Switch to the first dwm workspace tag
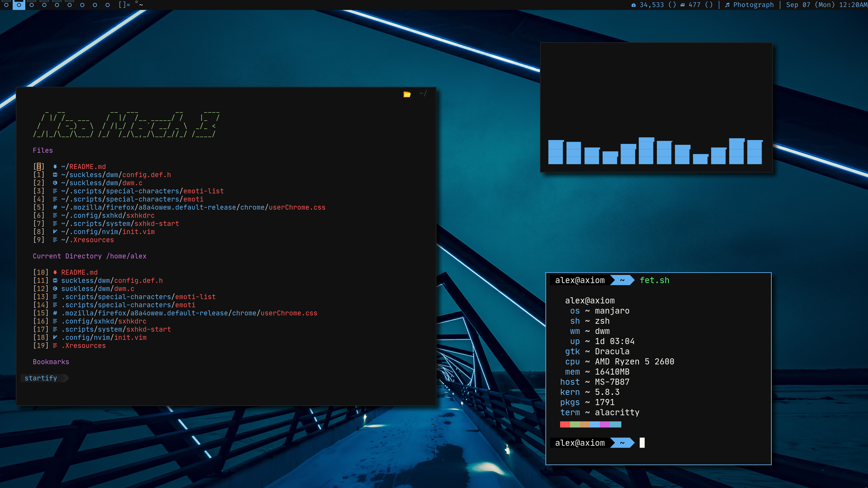868x488 pixels. [6, 5]
